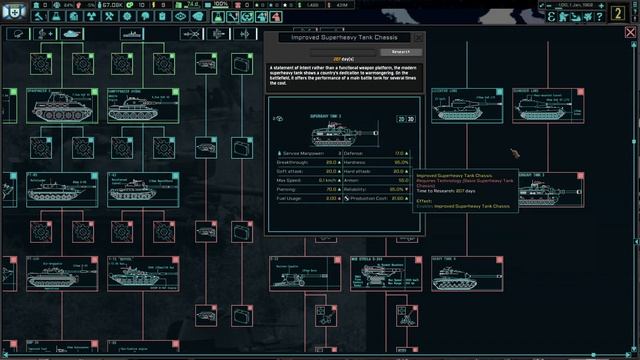Click the date display 1 Jan 1968
Image resolution: width=640 pixels, height=360 pixels.
[x=575, y=5]
